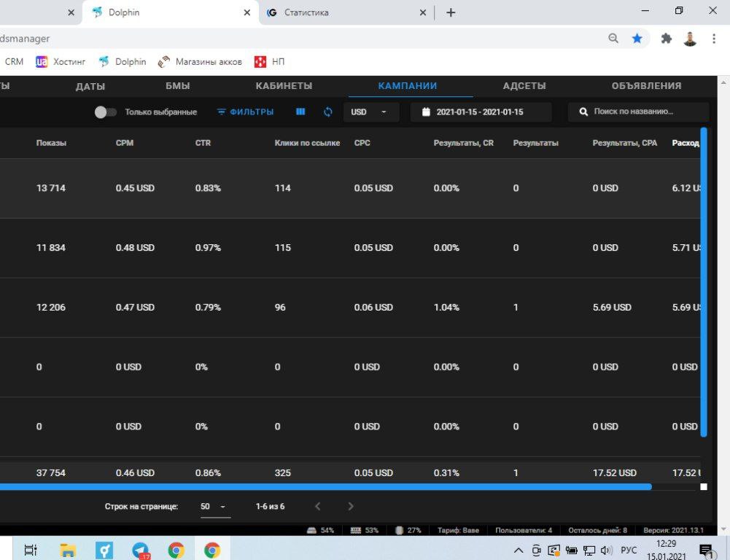
Task: Click volume speaker tray icon
Action: coord(607,551)
